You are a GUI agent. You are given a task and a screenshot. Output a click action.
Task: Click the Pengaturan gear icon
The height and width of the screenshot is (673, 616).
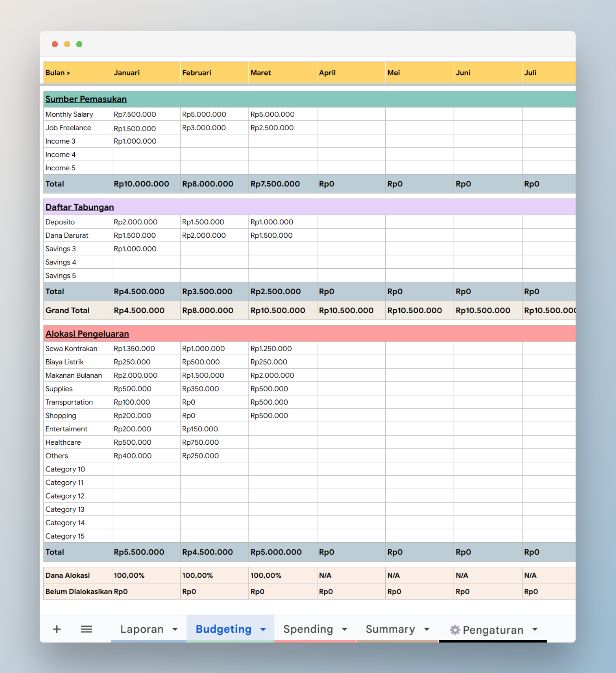(455, 630)
